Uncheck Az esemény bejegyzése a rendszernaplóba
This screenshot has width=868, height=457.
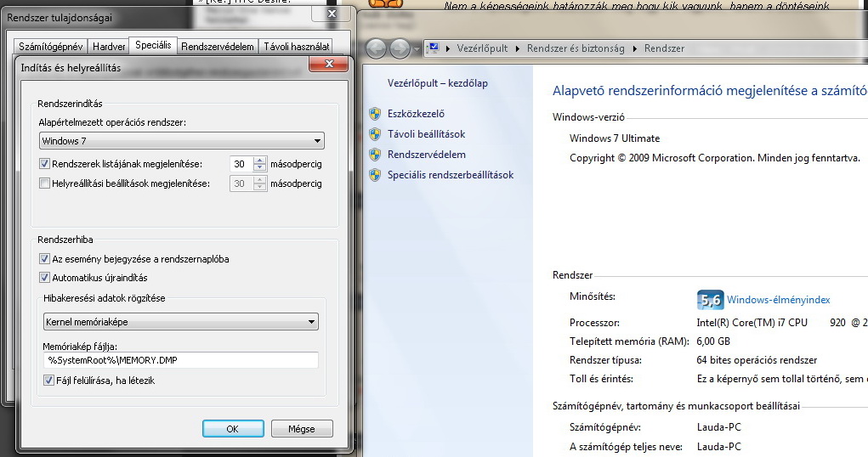(45, 258)
